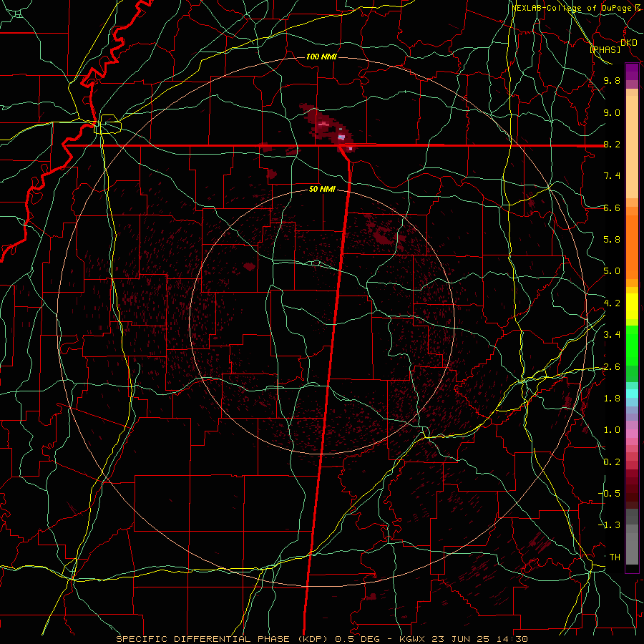Click the 0.2 scale value
The height and width of the screenshot is (644, 644).
point(612,462)
